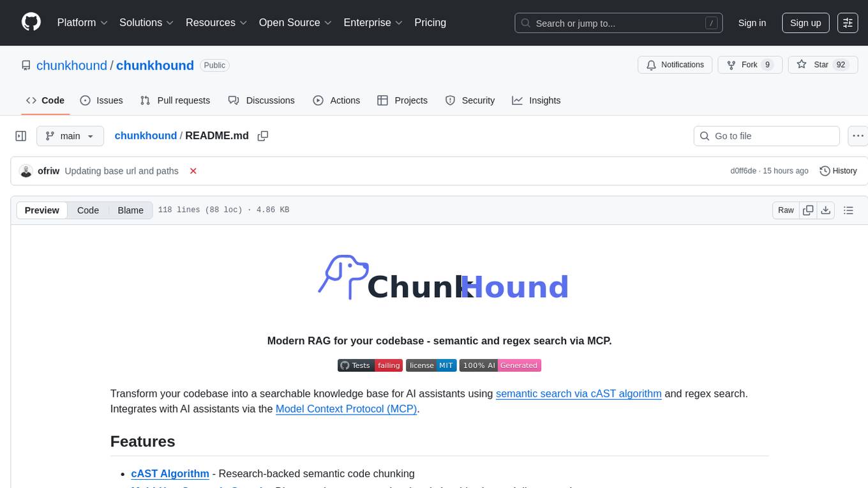The height and width of the screenshot is (488, 868).
Task: Open the Raw file view
Action: (x=786, y=210)
